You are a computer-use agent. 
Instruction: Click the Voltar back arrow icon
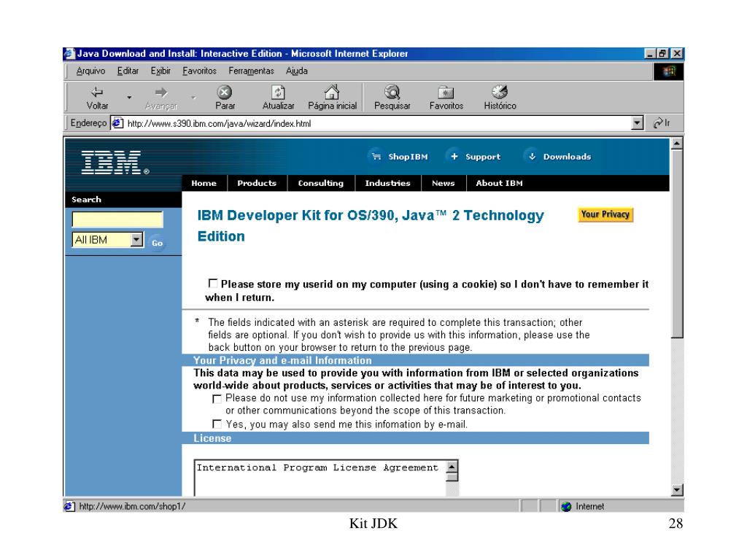click(97, 92)
